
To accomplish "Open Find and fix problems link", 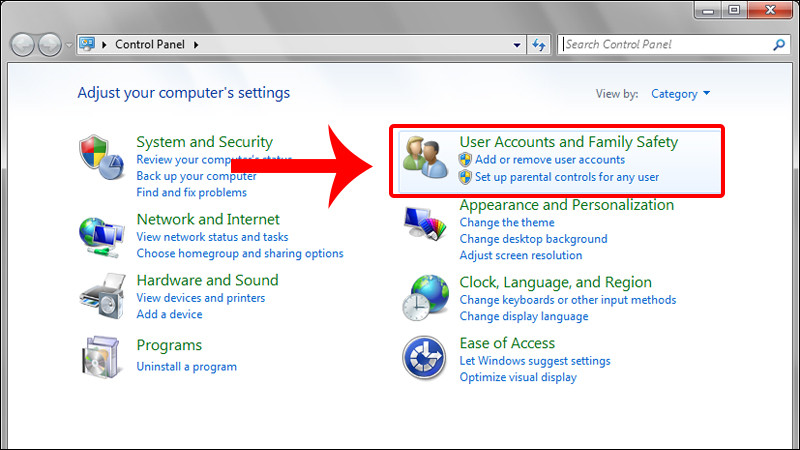I will [x=191, y=192].
